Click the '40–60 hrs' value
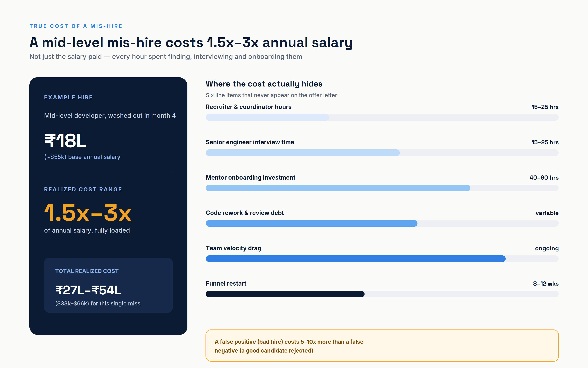588x368 pixels. [544, 178]
